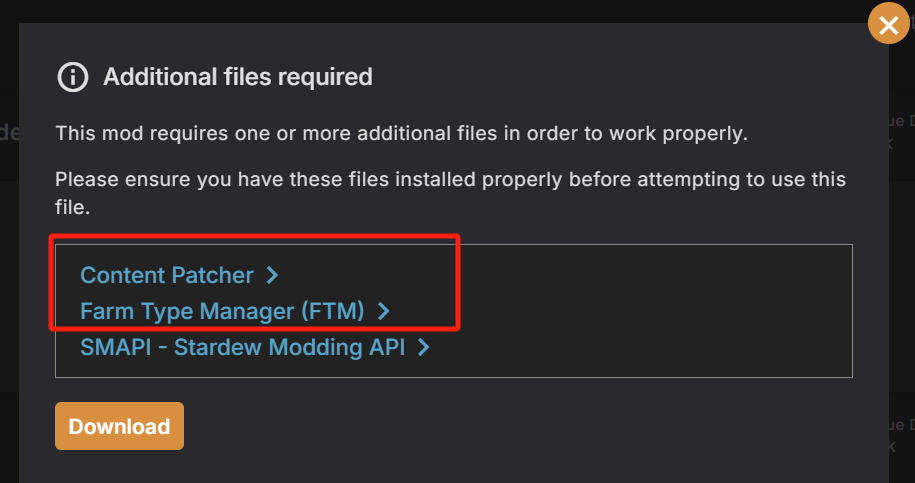Click the orange Download button
The image size is (915, 483).
(x=120, y=426)
